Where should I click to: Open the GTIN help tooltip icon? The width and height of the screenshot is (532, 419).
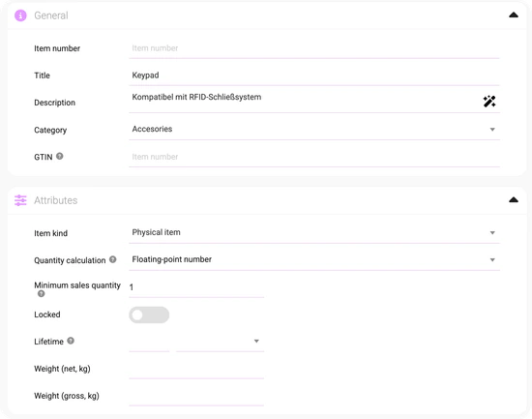(x=59, y=156)
